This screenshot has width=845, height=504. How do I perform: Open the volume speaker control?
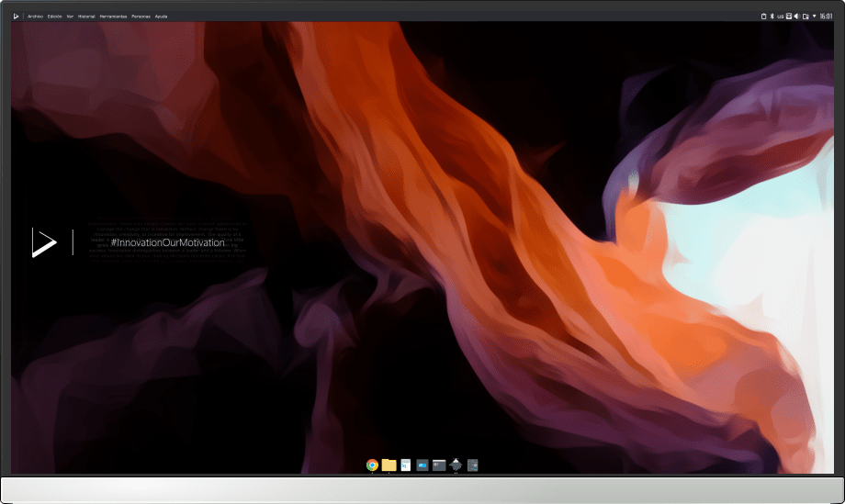796,17
